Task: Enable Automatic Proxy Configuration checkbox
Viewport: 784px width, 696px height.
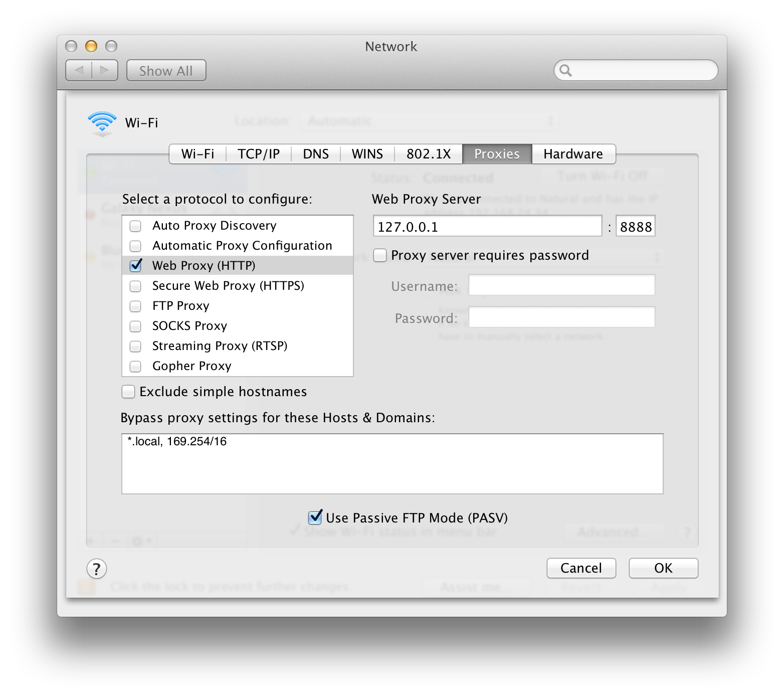Action: pyautogui.click(x=135, y=246)
